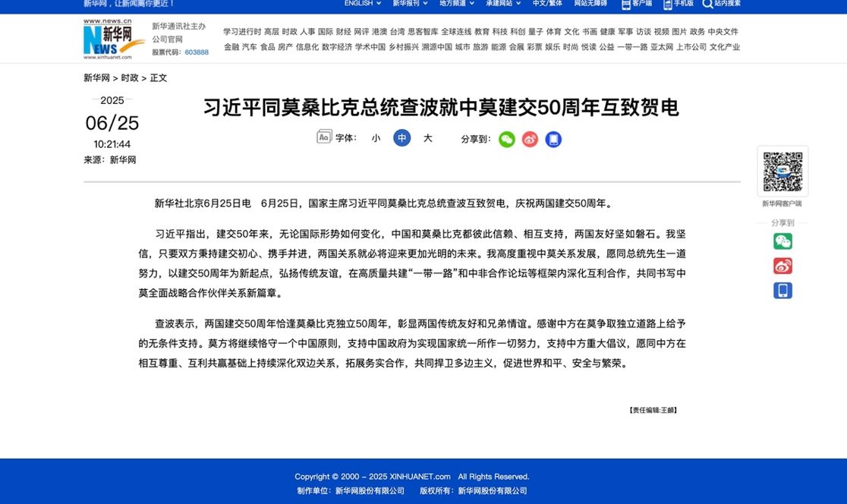The image size is (847, 504).
Task: Open 客户端 in the top bar
Action: 637,4
